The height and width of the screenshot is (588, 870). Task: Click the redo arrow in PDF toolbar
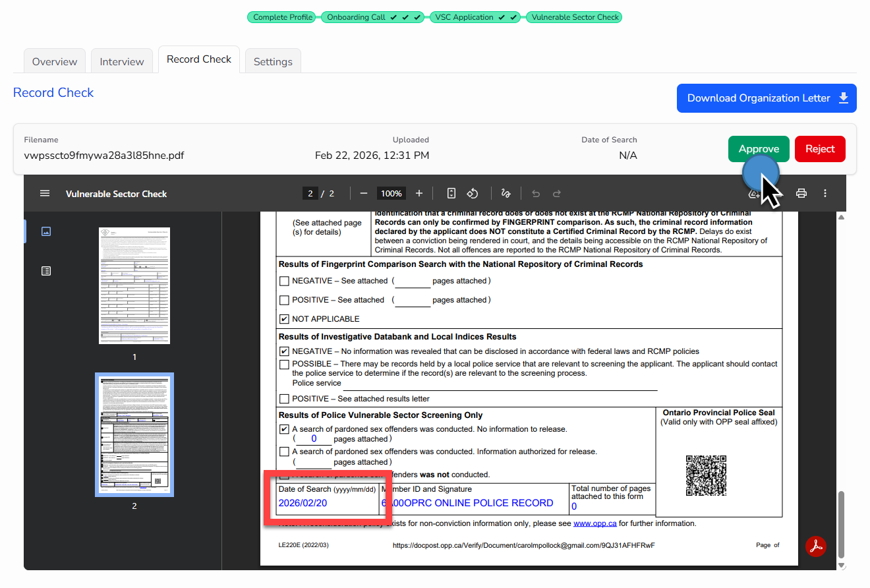pos(557,193)
